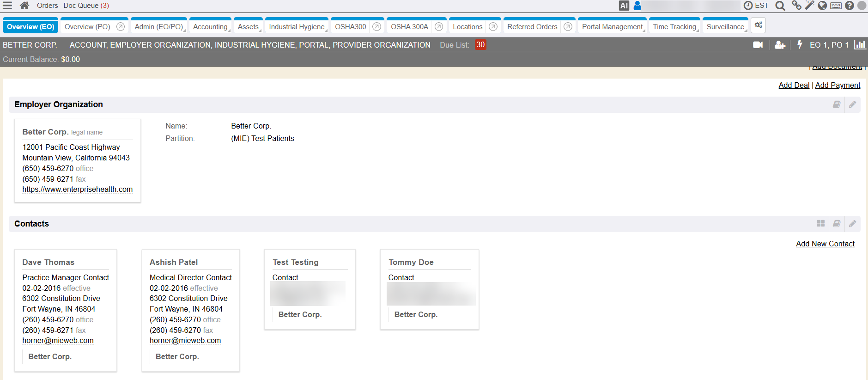Image resolution: width=868 pixels, height=380 pixels.
Task: Open the hamburger main menu
Action: [x=7, y=6]
